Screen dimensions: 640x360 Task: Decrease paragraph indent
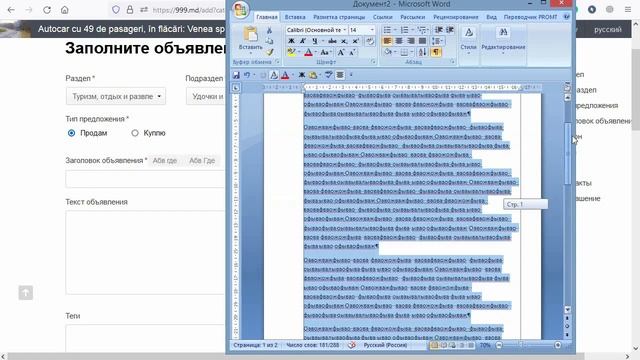pos(439,30)
